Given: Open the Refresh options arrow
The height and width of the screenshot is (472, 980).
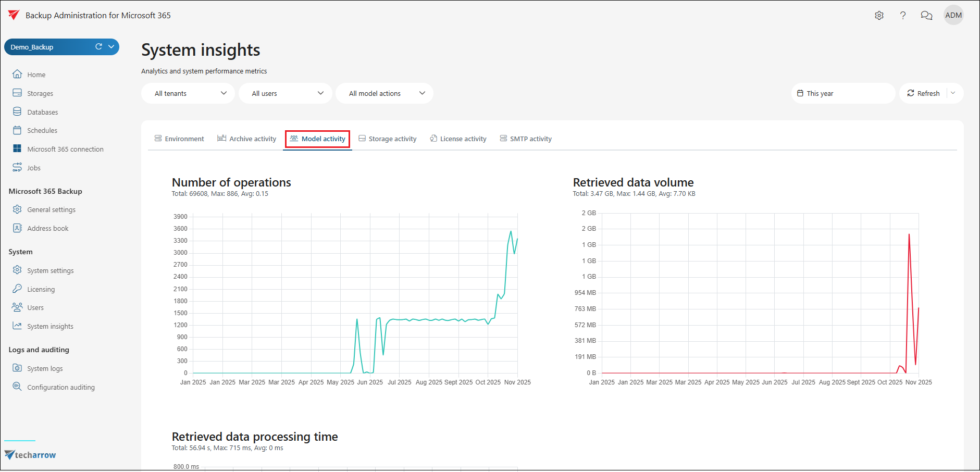Looking at the screenshot, I should click(953, 93).
